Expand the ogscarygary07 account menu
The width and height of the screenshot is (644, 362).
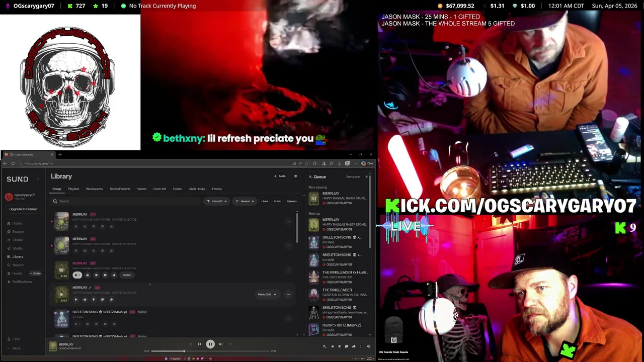[x=22, y=197]
